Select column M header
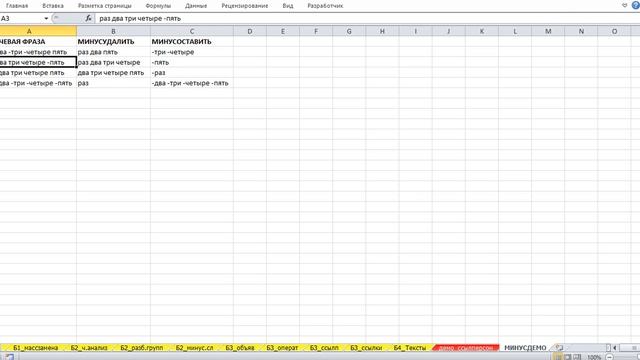Screen dimensions: 640x360 (x=548, y=31)
